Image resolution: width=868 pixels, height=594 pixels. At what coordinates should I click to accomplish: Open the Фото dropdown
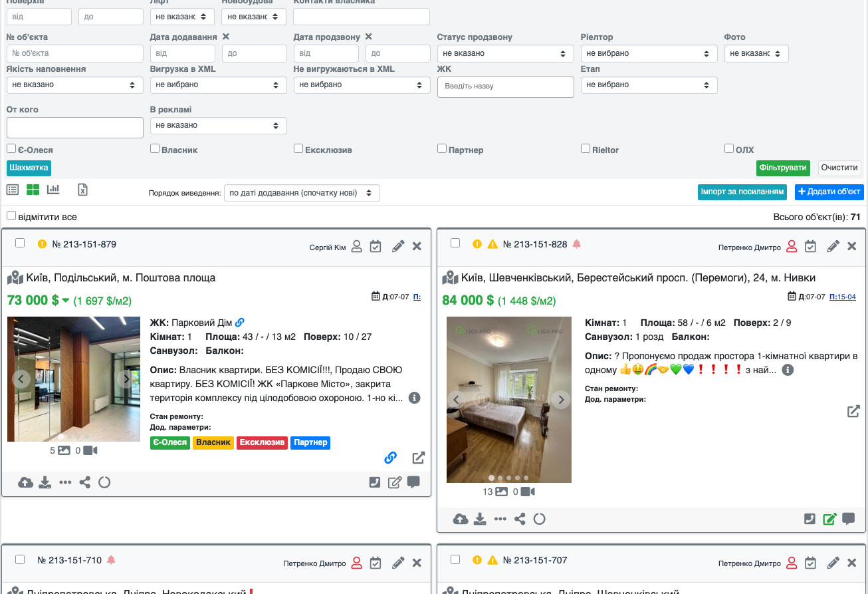click(x=756, y=53)
